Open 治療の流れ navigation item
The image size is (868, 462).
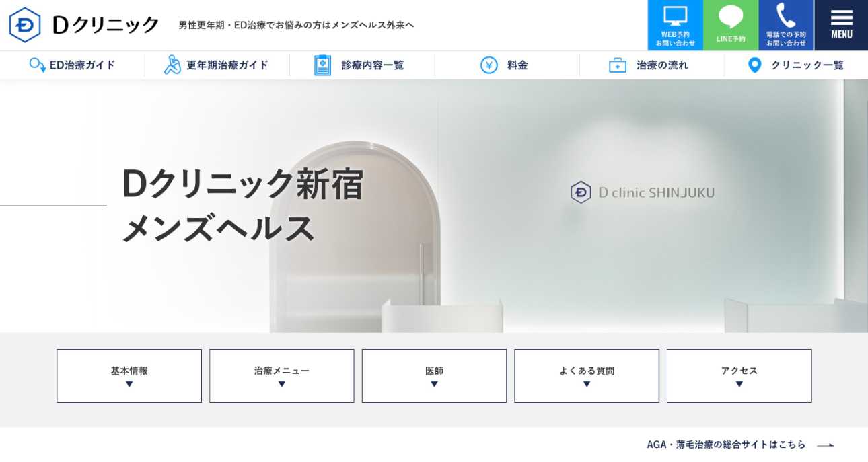click(x=652, y=65)
